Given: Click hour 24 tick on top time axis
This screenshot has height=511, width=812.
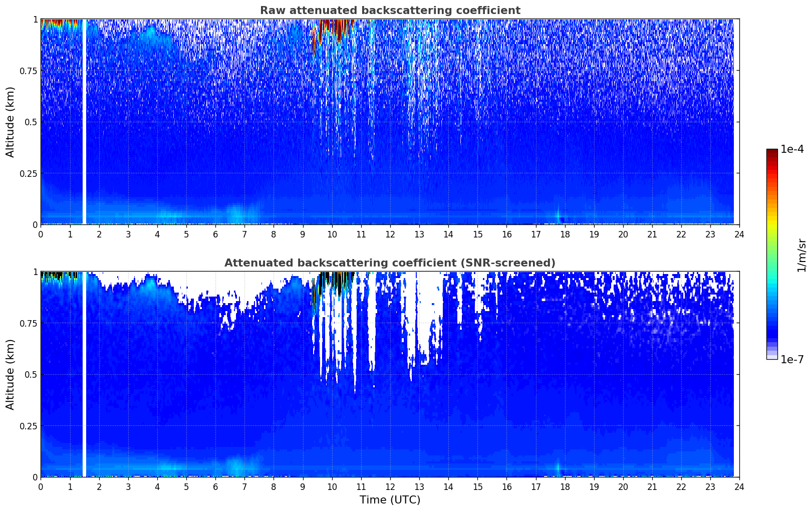Looking at the screenshot, I should [x=739, y=234].
